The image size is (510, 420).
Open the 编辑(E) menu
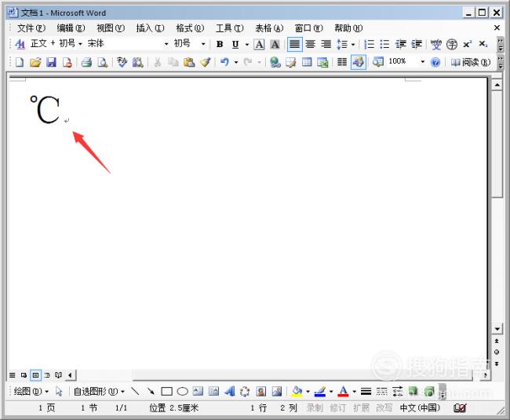click(71, 28)
